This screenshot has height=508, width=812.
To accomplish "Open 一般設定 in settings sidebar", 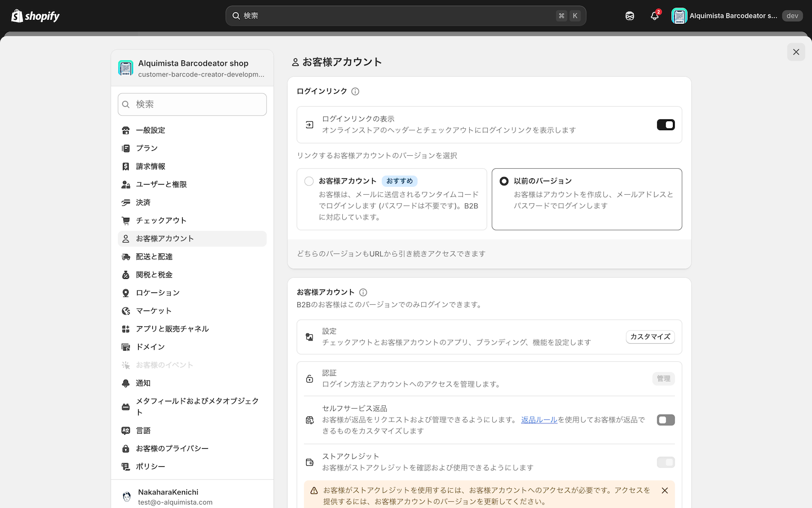I will [151, 130].
